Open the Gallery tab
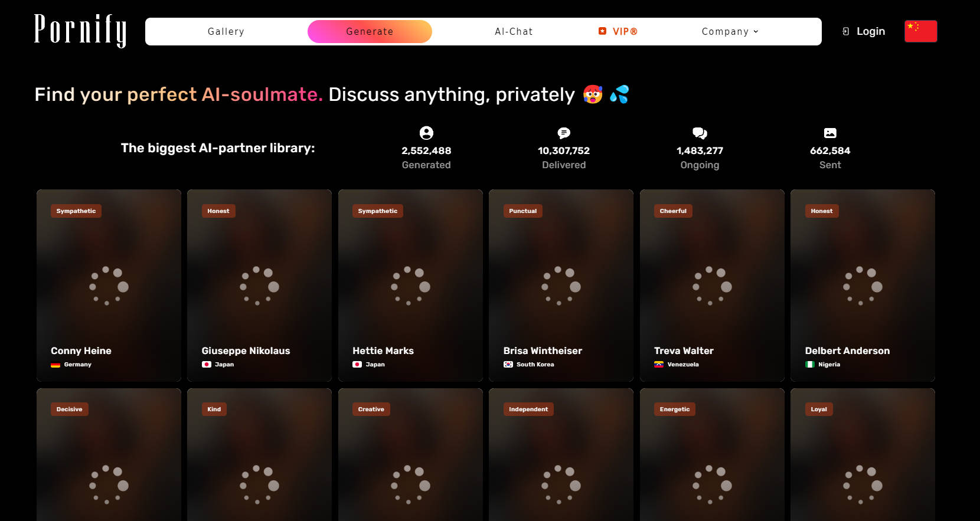The height and width of the screenshot is (521, 980). point(226,31)
